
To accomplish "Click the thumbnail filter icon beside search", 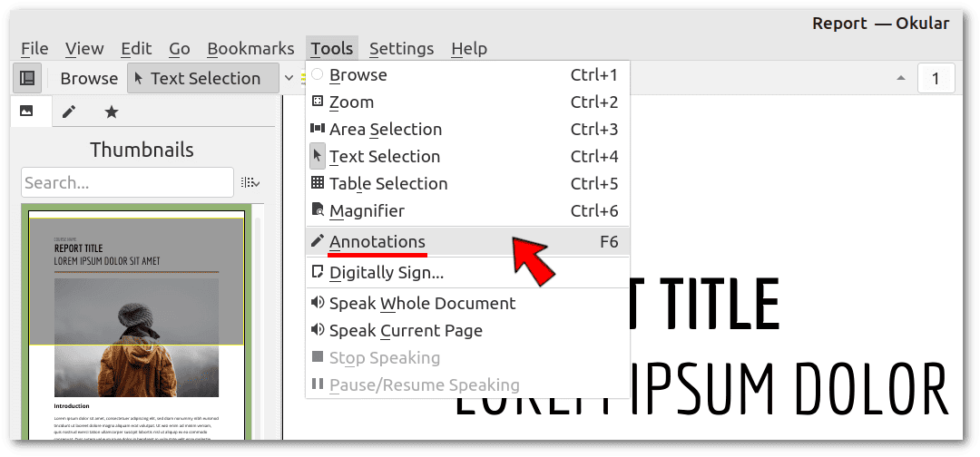I will tap(250, 183).
